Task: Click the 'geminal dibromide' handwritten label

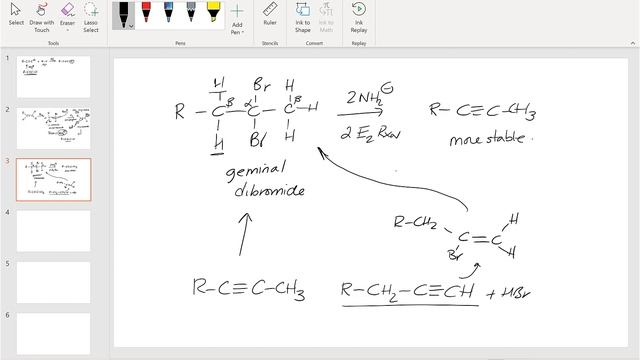Action: pyautogui.click(x=265, y=180)
